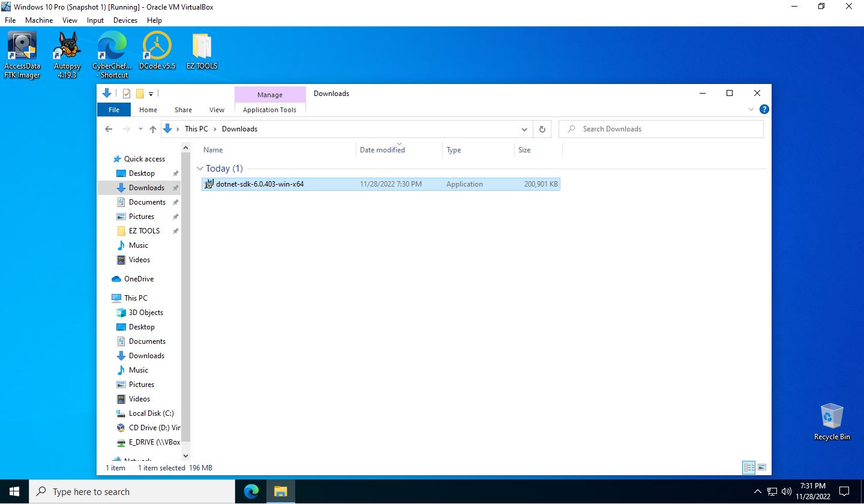Open Videos under Quick access
864x504 pixels.
click(x=139, y=260)
